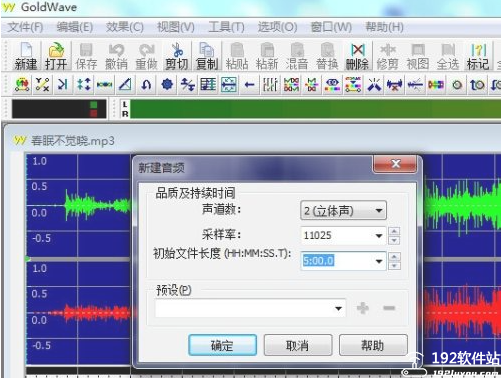This screenshot has width=501, height=378.
Task: Open the 声道数 dropdown showing 2 (立体声)
Action: [343, 210]
